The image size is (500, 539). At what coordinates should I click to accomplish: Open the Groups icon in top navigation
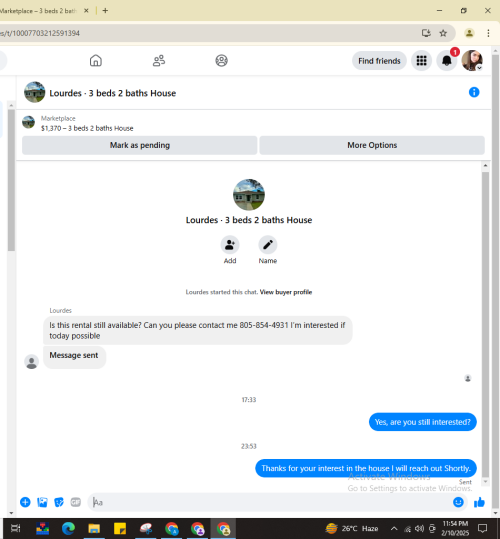[x=221, y=60]
